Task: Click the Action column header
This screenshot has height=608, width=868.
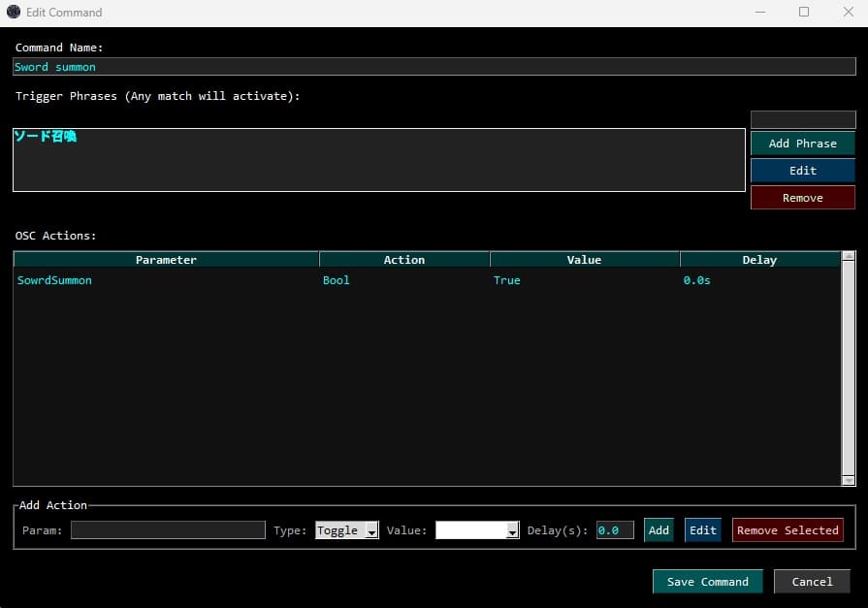Action: click(x=403, y=260)
